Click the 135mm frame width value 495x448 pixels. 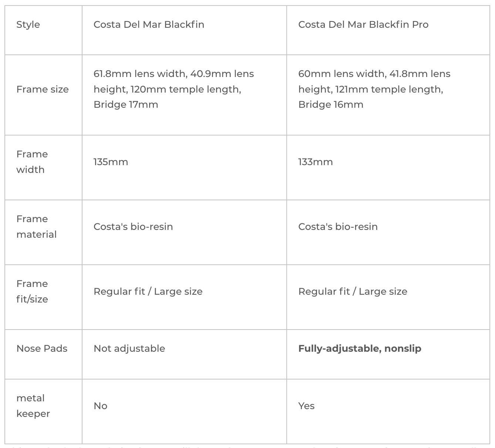(111, 162)
